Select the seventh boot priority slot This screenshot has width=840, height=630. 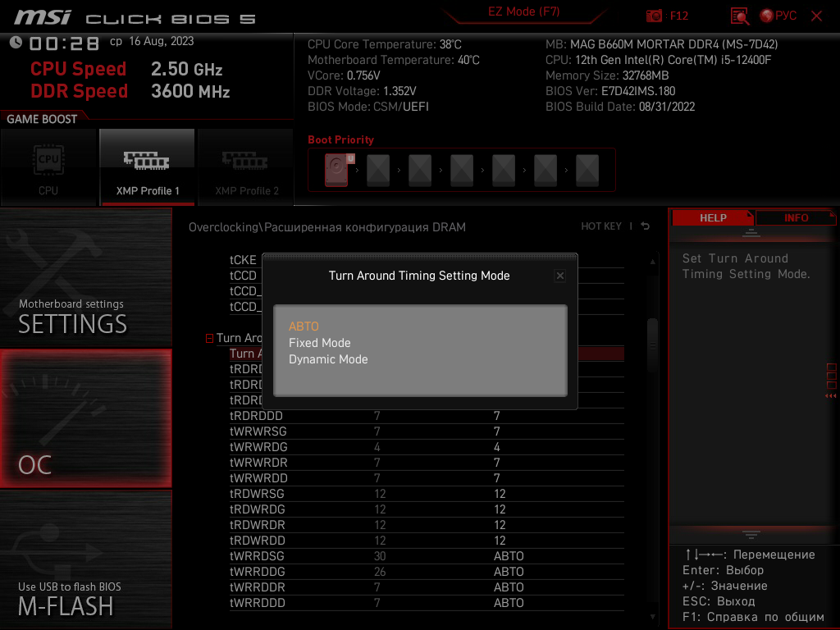(587, 170)
